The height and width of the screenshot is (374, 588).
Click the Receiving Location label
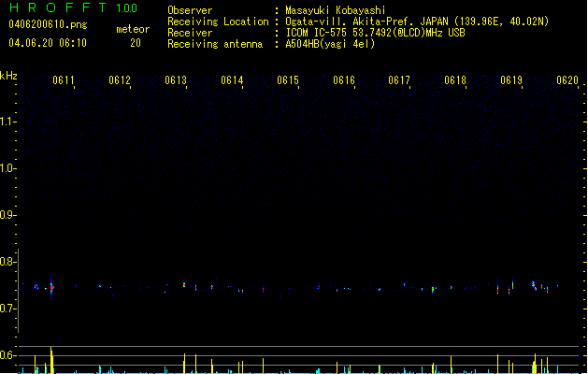[218, 22]
